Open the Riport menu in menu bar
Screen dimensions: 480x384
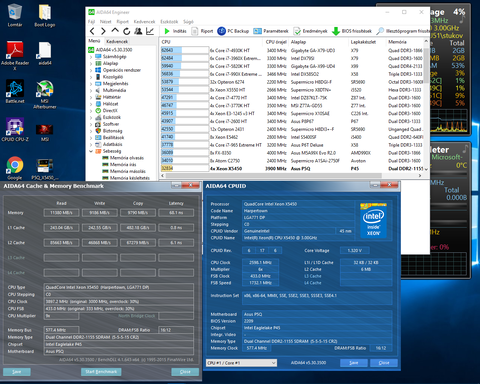tap(122, 22)
